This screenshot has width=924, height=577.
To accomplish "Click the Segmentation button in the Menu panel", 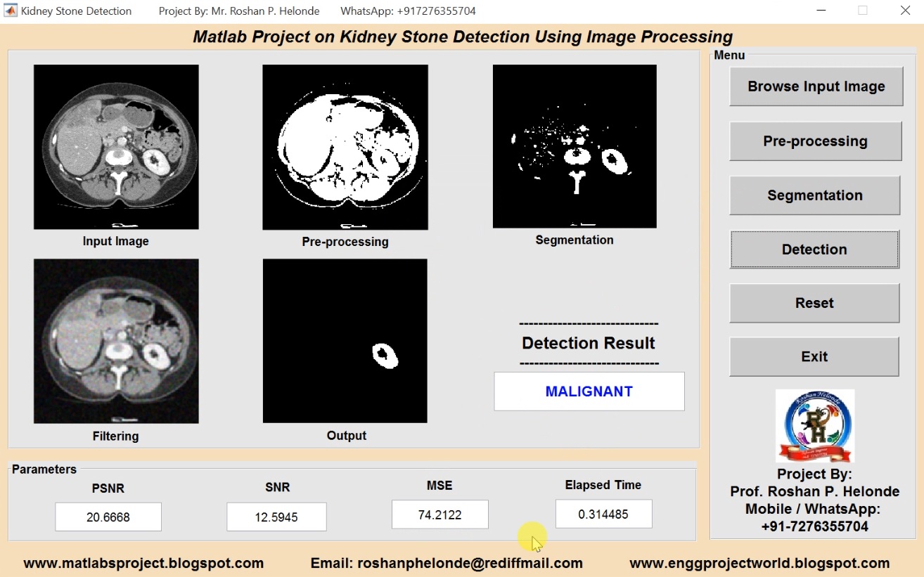I will [814, 195].
